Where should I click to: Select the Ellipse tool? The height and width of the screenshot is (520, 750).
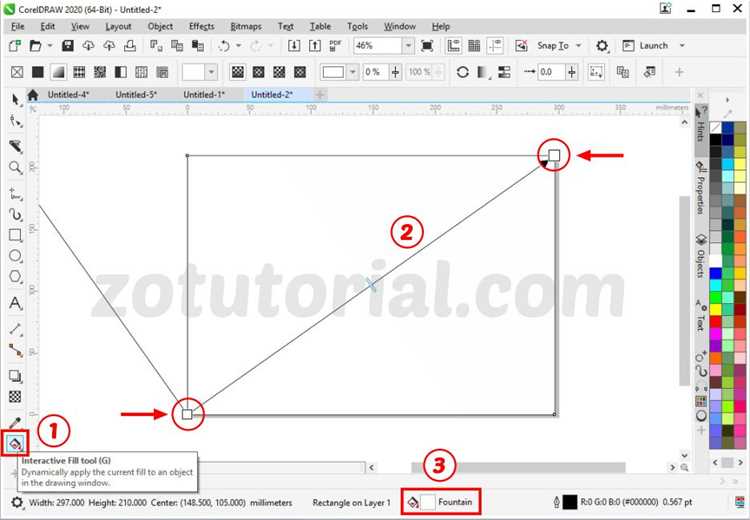[15, 256]
